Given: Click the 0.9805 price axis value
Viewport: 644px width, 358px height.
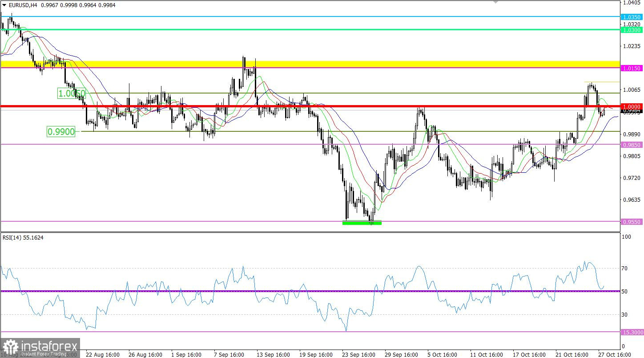Looking at the screenshot, I should pyautogui.click(x=632, y=156).
